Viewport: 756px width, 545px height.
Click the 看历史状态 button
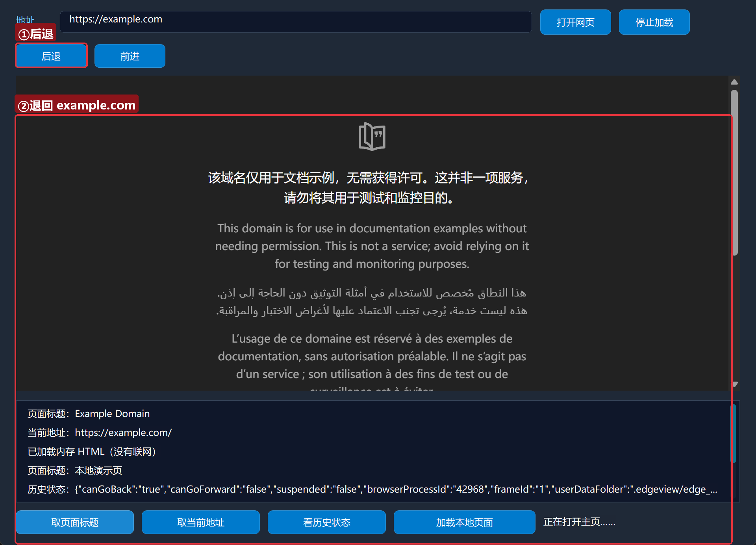[327, 522]
